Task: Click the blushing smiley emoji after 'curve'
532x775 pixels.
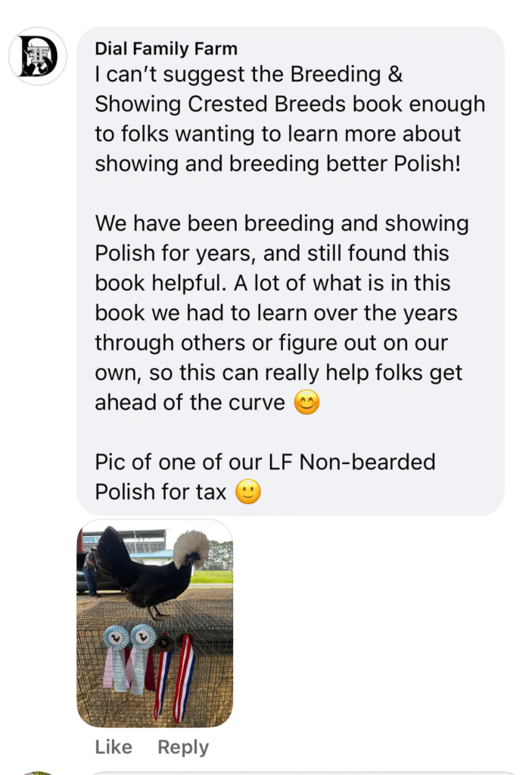Action: click(306, 402)
